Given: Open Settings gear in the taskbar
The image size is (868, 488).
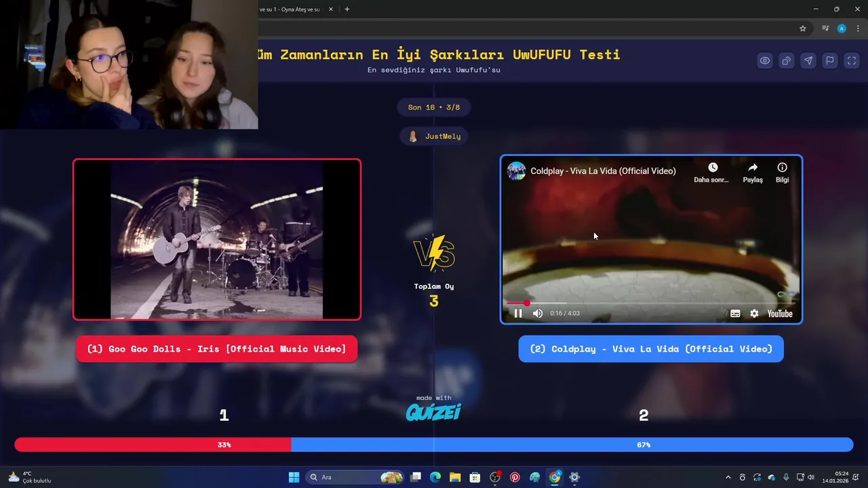Looking at the screenshot, I should click(574, 477).
